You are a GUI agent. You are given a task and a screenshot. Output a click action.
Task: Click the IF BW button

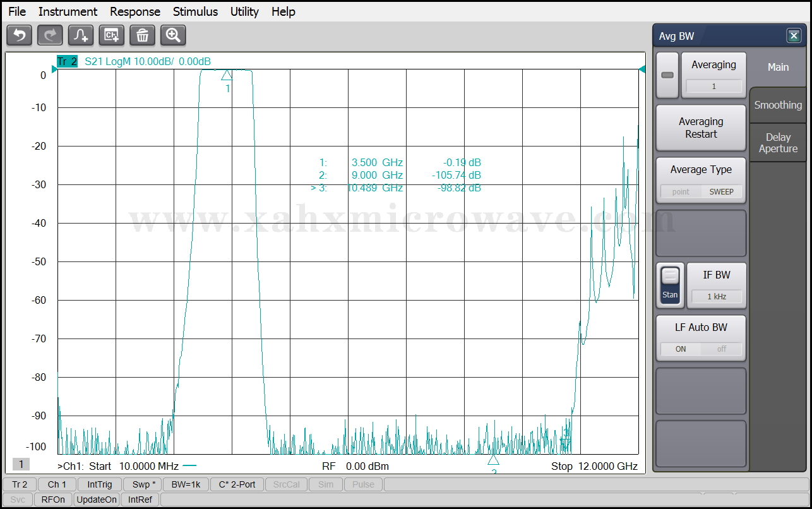[x=717, y=285]
